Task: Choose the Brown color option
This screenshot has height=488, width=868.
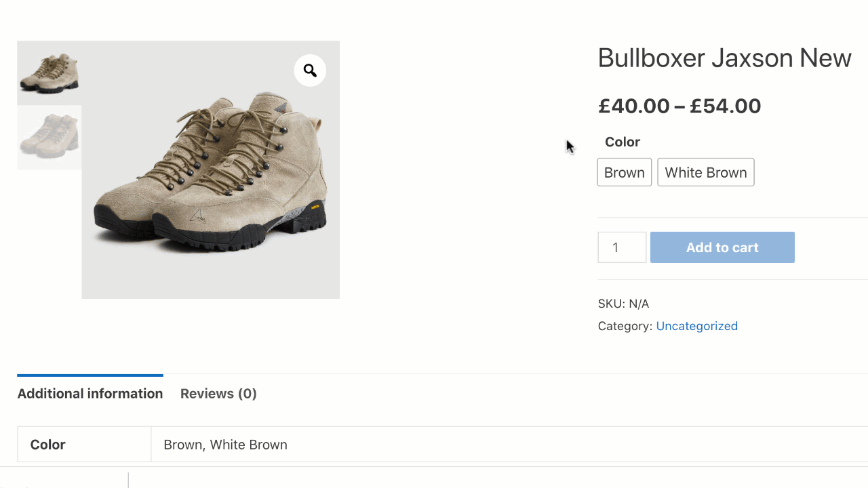Action: 624,172
